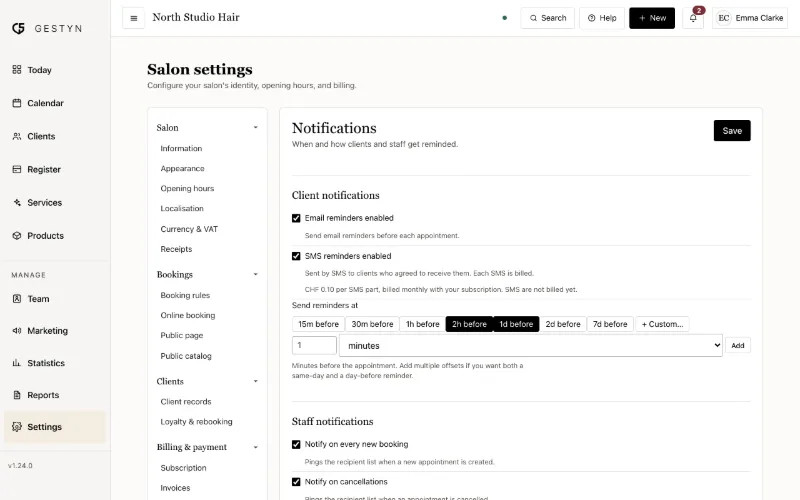Viewport: 800px width, 500px height.
Task: Collapse the Bookings settings section
Action: pyautogui.click(x=207, y=274)
